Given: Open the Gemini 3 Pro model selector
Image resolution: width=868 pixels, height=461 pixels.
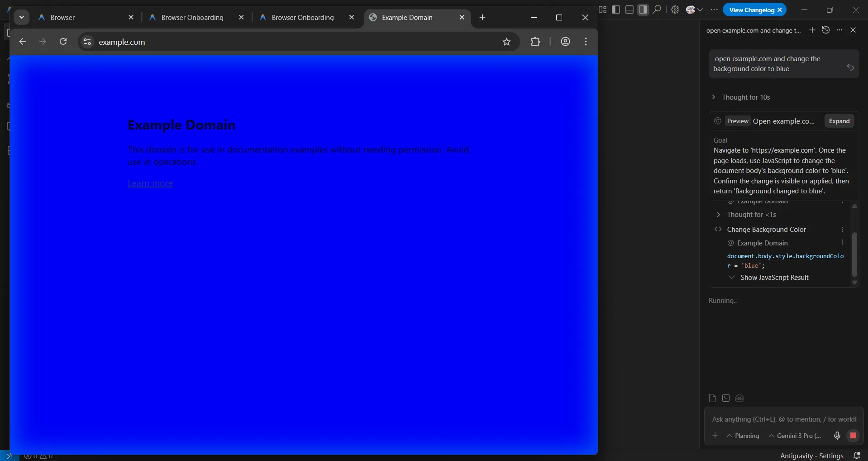Looking at the screenshot, I should tap(795, 436).
